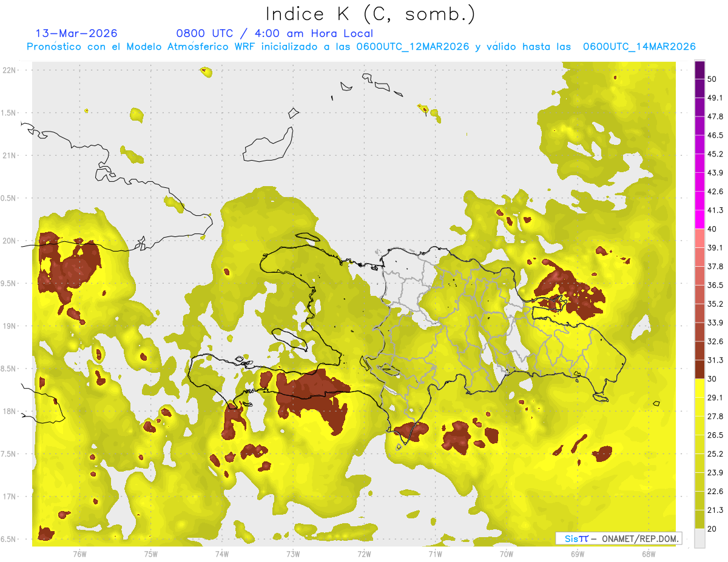Screen dimensions: 728x562
Task: Click the color bar value "30"
Action: coord(713,379)
